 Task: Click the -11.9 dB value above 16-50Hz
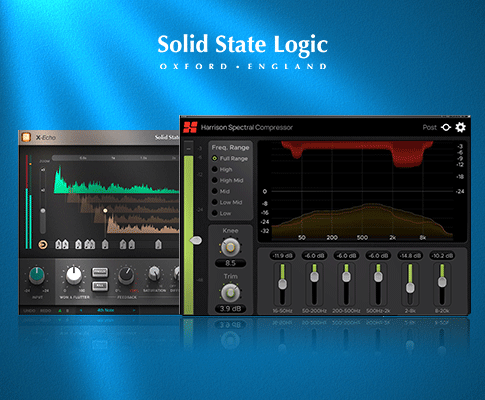coord(282,256)
